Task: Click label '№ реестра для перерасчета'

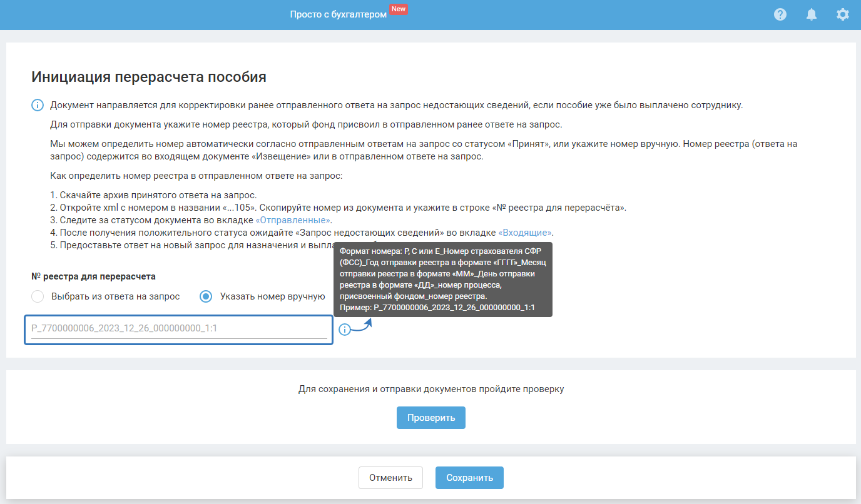Action: 93,276
